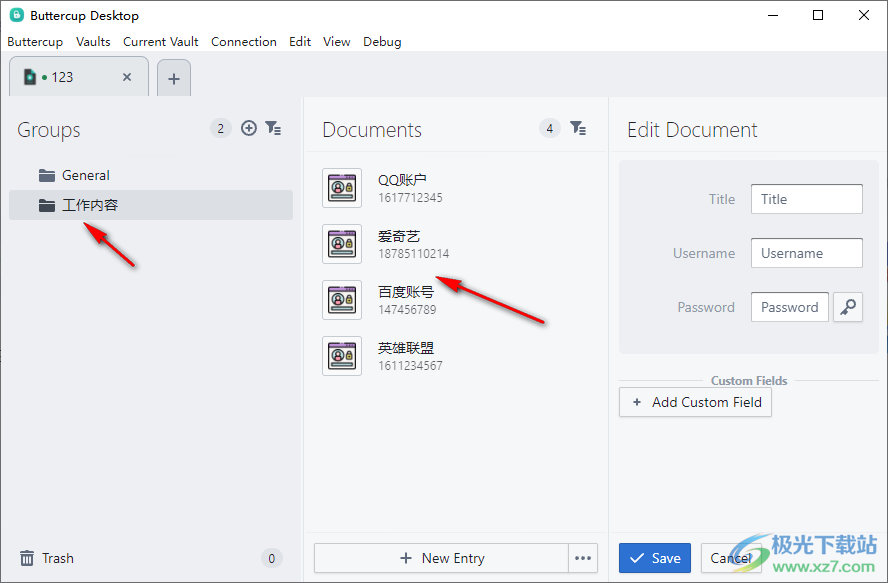This screenshot has width=888, height=583.
Task: Click username 1611234567 under 英雄联盟
Action: [410, 366]
